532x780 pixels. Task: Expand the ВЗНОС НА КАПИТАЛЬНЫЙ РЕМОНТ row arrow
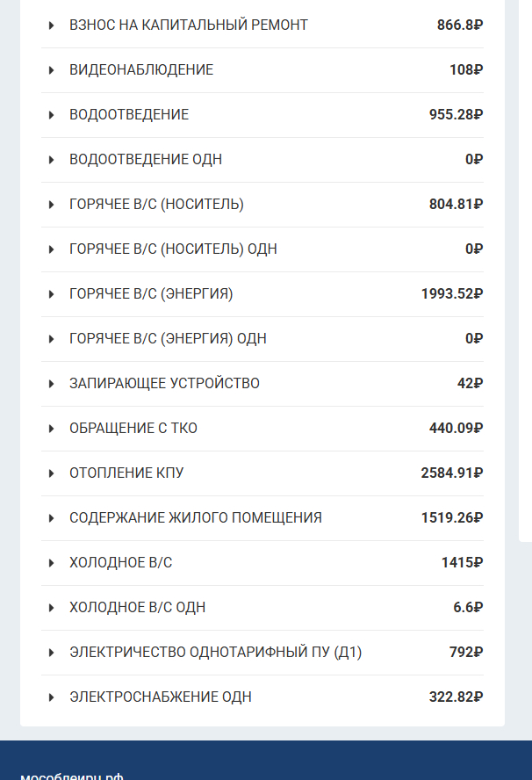click(53, 25)
